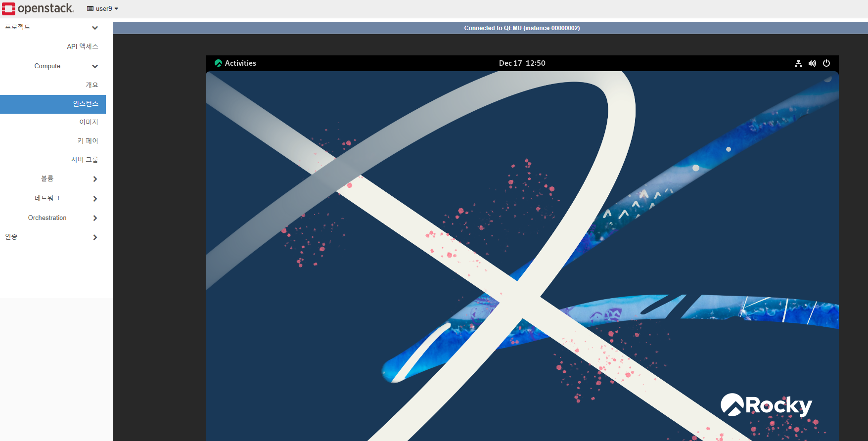Click the power icon in top bar

(x=826, y=63)
